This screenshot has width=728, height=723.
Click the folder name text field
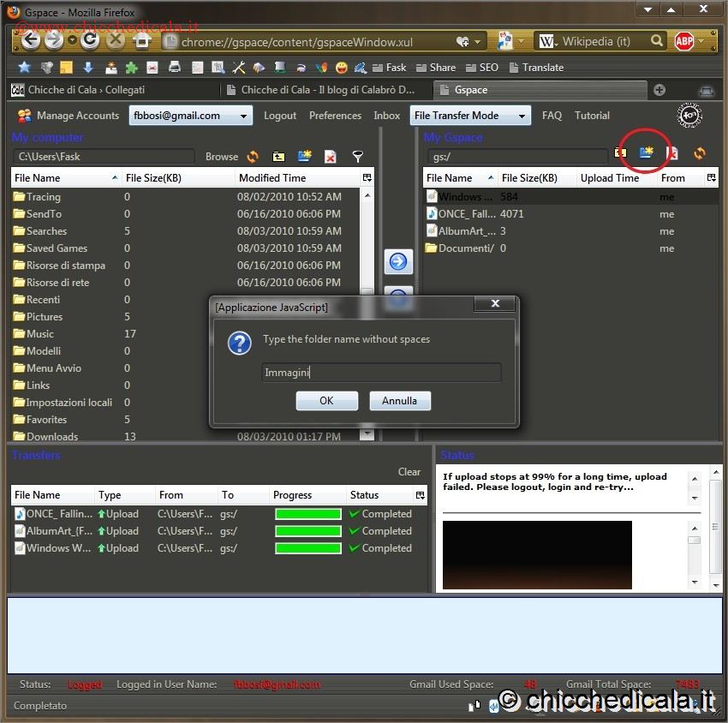pyautogui.click(x=380, y=373)
